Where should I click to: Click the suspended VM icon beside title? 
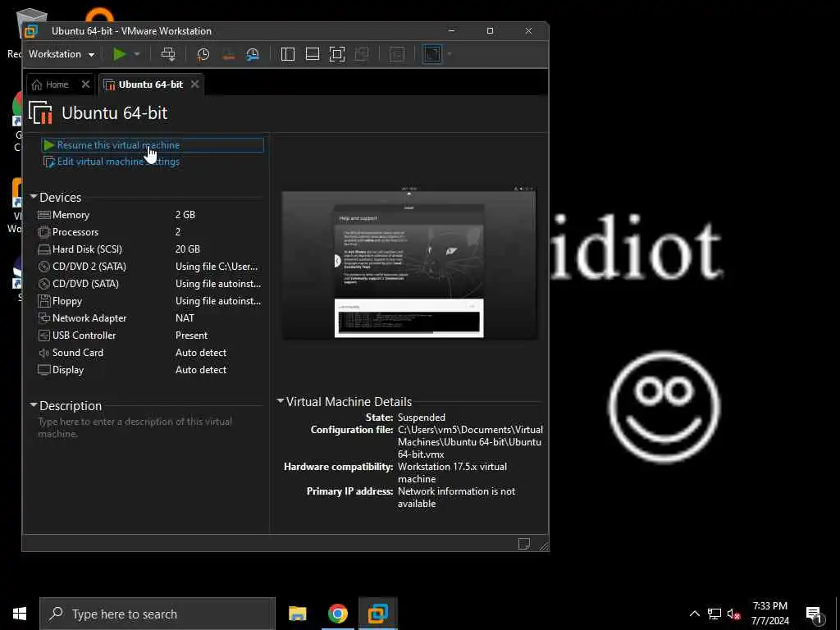pos(41,113)
